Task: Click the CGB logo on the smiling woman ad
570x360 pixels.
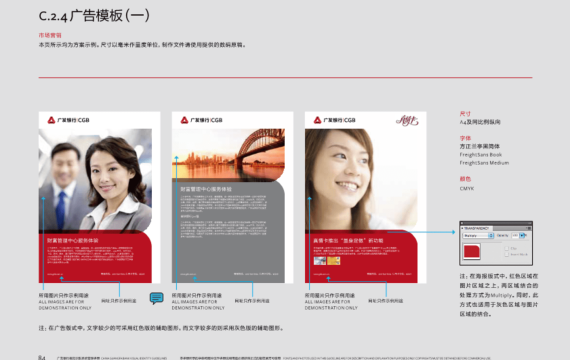Action: [x=334, y=120]
